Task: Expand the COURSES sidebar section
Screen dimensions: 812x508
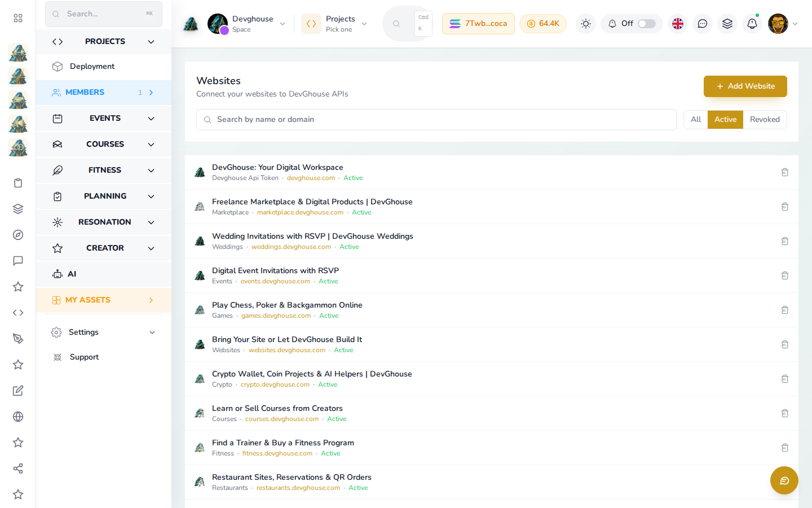Action: tap(104, 144)
